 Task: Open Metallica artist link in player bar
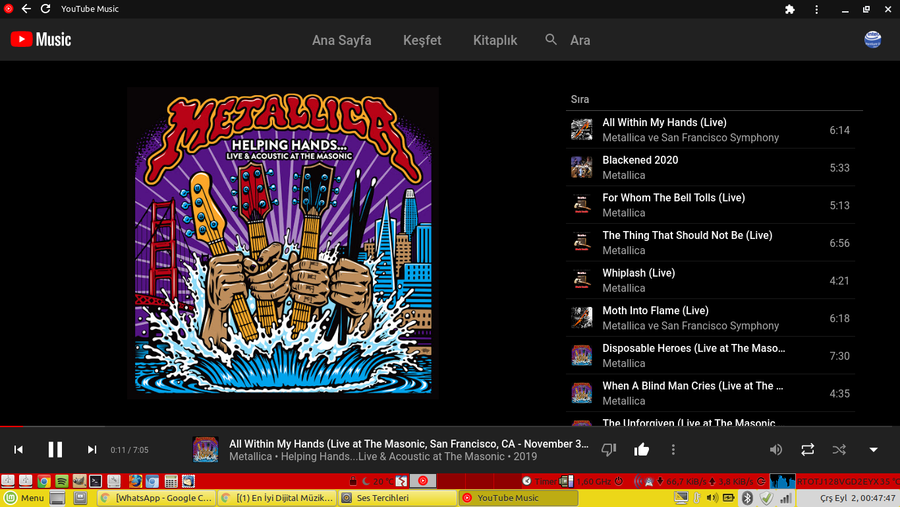pyautogui.click(x=250, y=457)
